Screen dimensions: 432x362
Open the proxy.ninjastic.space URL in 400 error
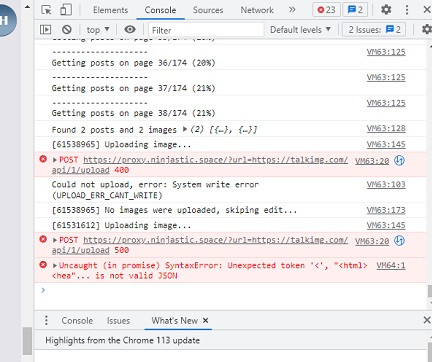coord(215,160)
